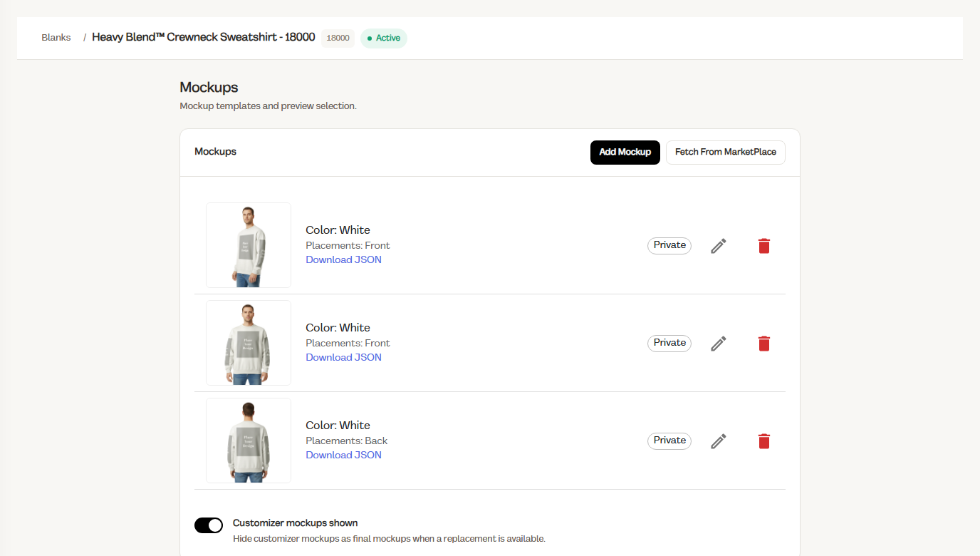Screen dimensions: 980x556
Task: Click the Heavy Blend Crewneck Sweatshirt title
Action: (204, 37)
